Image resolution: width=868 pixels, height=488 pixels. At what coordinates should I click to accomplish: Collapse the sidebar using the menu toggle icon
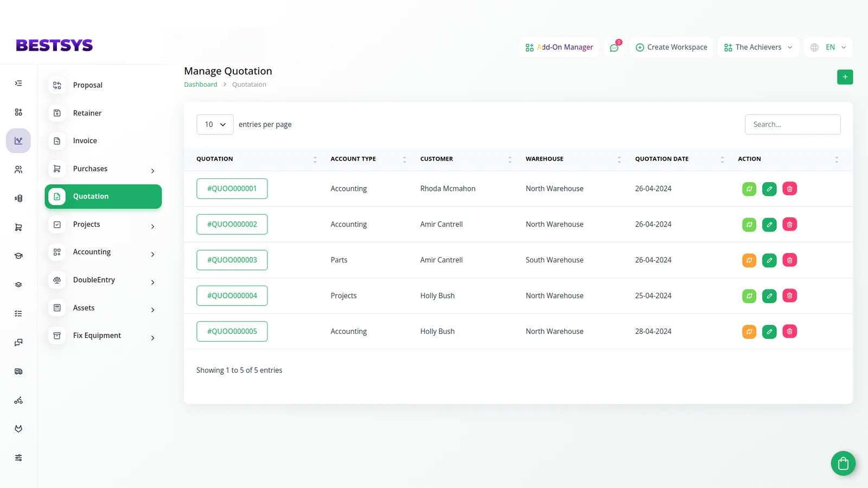18,84
